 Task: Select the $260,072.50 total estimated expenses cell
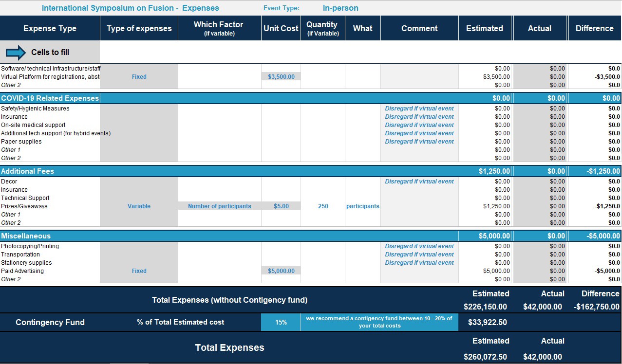click(x=485, y=357)
